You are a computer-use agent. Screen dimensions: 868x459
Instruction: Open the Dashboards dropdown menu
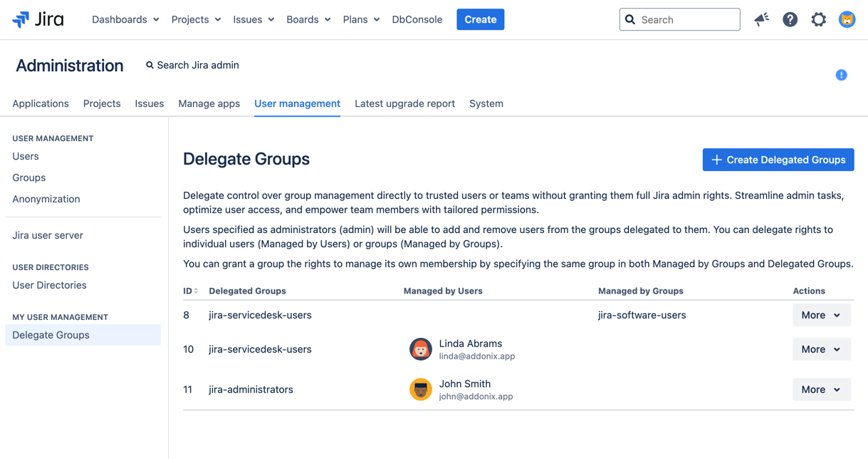(125, 19)
